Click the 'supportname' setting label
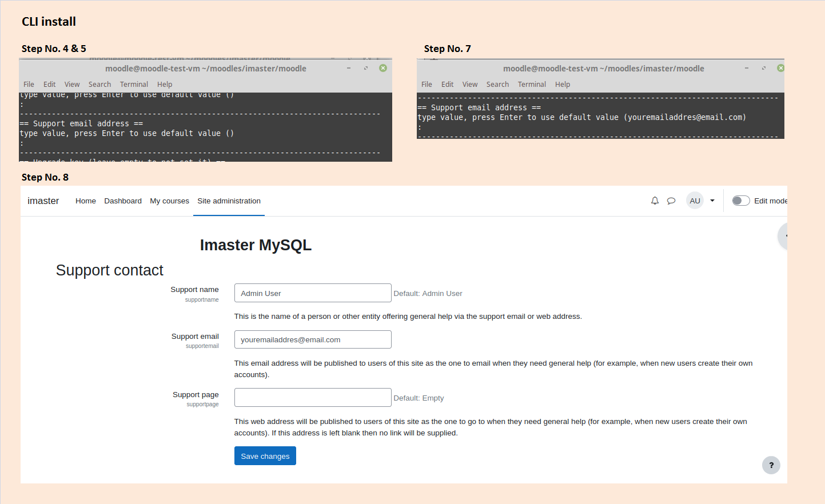Viewport: 825px width, 504px height. point(202,300)
